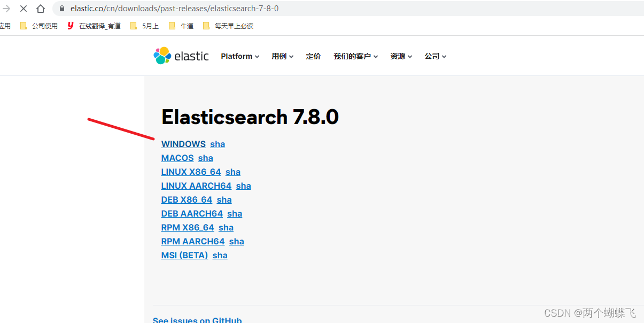Open sha link for RPM AARCH64

pos(237,241)
